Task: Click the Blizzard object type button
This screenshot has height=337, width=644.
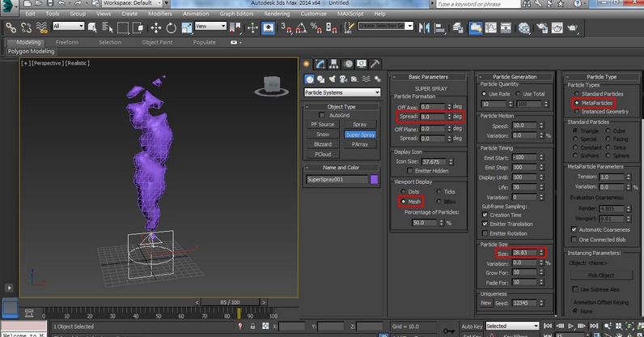Action: coord(322,144)
